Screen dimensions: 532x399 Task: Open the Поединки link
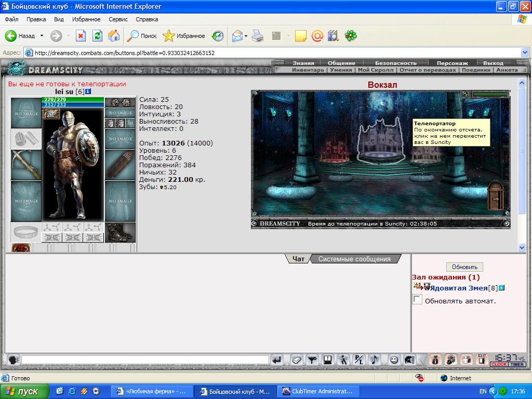[x=476, y=70]
